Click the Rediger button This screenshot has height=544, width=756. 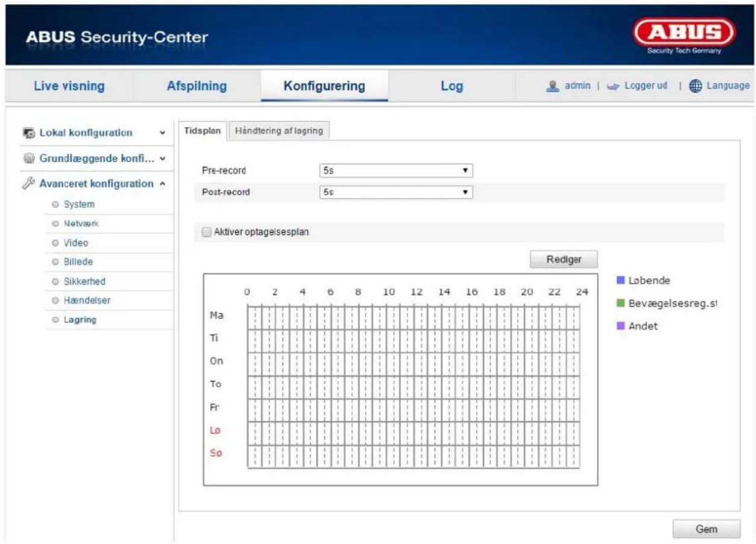(x=564, y=259)
